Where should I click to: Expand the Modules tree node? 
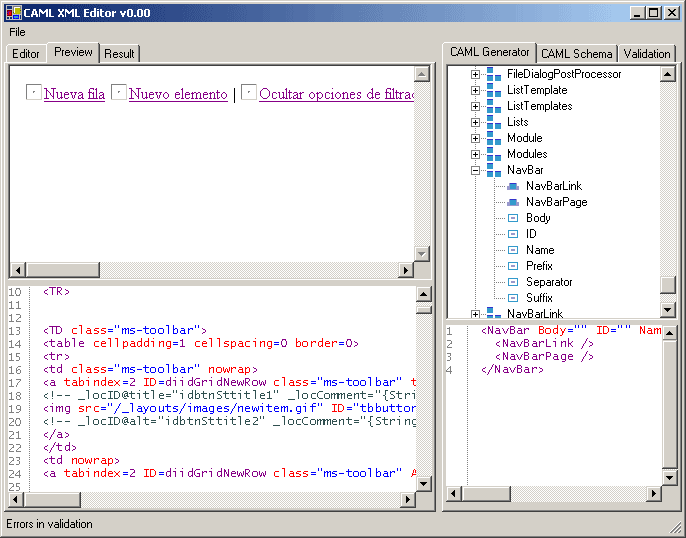475,154
